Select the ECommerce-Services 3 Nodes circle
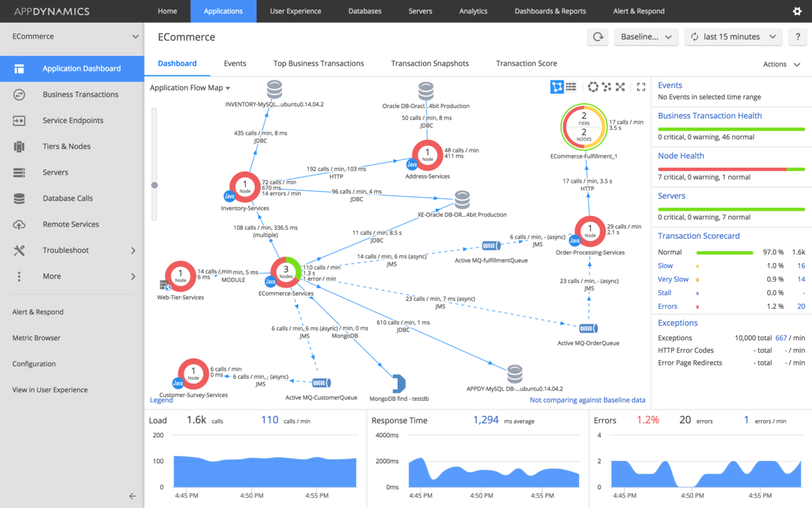812x508 pixels. [x=286, y=272]
